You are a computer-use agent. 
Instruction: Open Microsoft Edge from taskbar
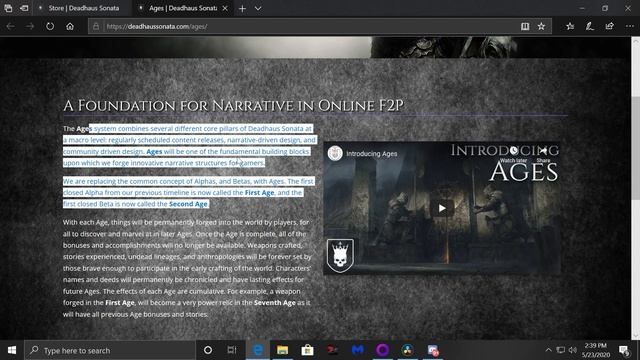[x=258, y=350]
